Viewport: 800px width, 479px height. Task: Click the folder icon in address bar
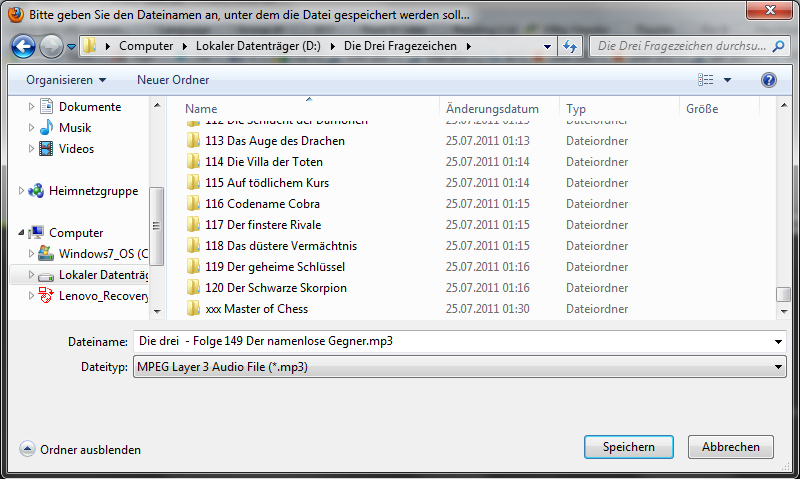tap(90, 46)
